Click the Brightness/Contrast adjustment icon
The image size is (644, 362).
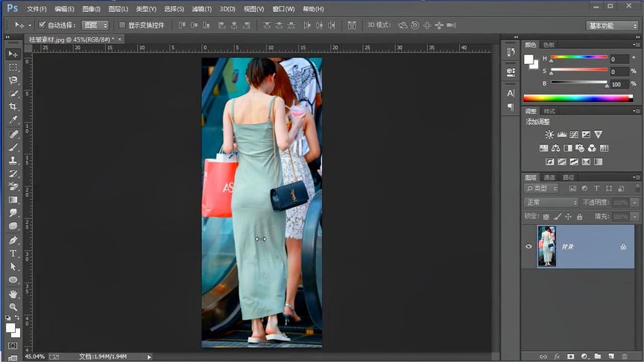(549, 135)
